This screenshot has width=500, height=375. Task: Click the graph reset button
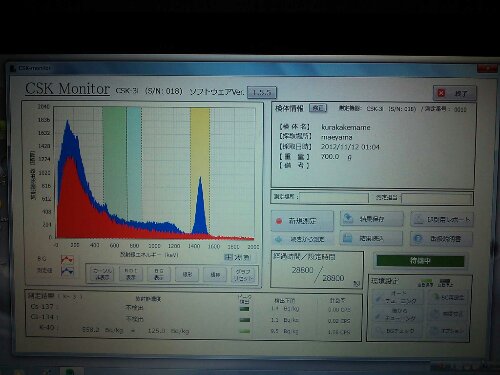point(244,274)
